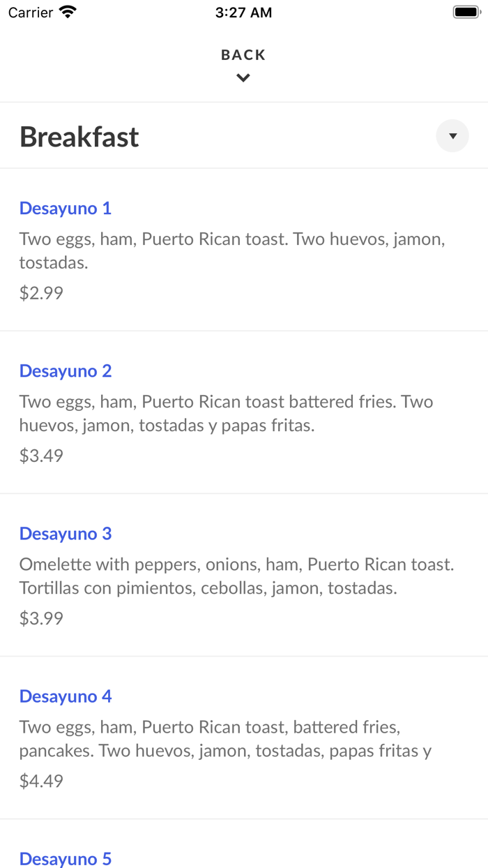Open the Breakfast category dropdown arrow
The width and height of the screenshot is (488, 868).
pos(452,136)
